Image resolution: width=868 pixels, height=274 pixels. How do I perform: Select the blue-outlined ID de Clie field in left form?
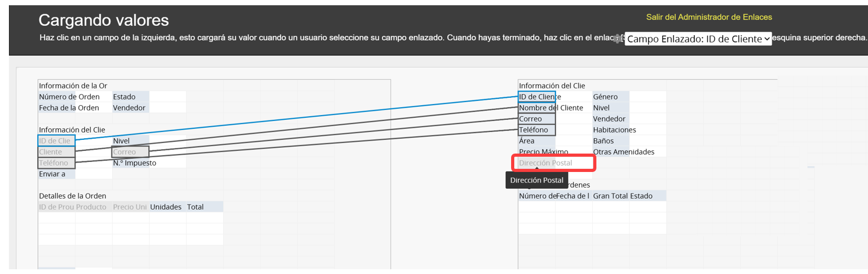(x=56, y=141)
